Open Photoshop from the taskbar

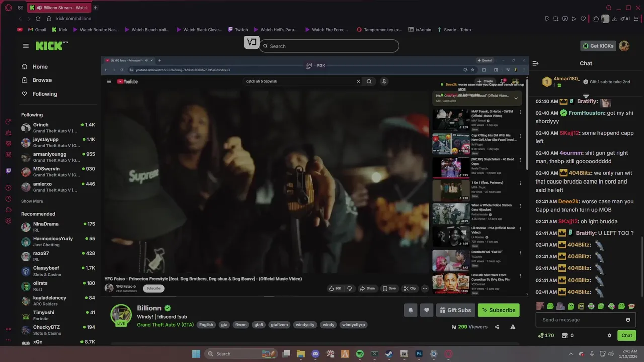pos(419,354)
